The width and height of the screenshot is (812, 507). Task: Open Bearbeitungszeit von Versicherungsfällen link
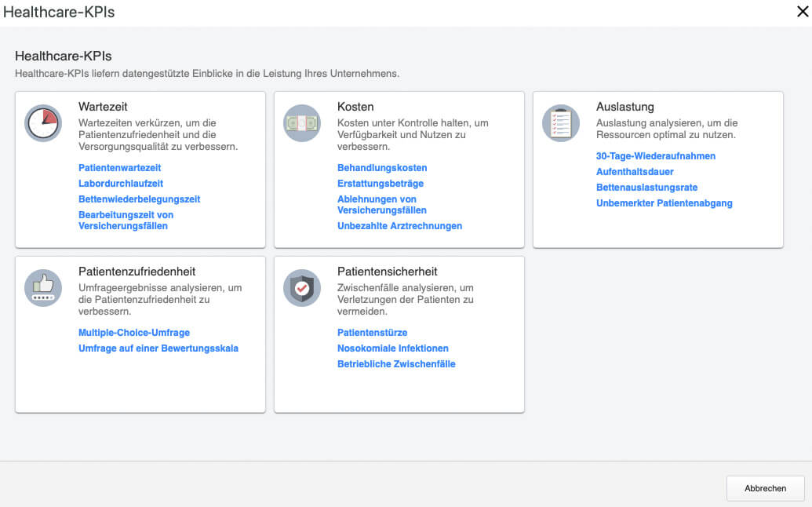(x=126, y=220)
